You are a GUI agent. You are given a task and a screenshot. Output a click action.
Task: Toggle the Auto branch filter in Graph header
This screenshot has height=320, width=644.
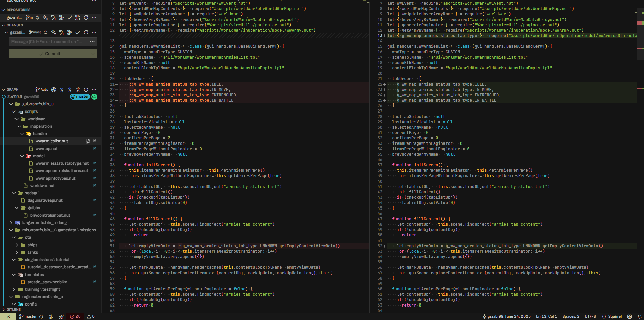coord(42,90)
